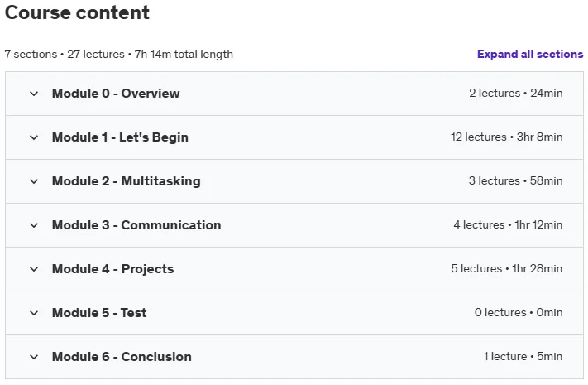Expand the Module 5 - Test chevron
Image resolution: width=588 pixels, height=385 pixels.
[34, 313]
